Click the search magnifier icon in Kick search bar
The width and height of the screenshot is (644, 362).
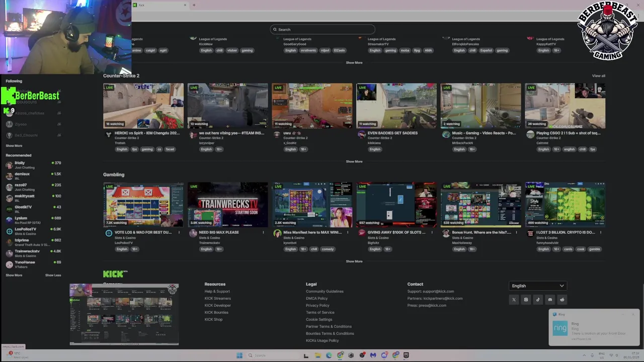(x=275, y=30)
